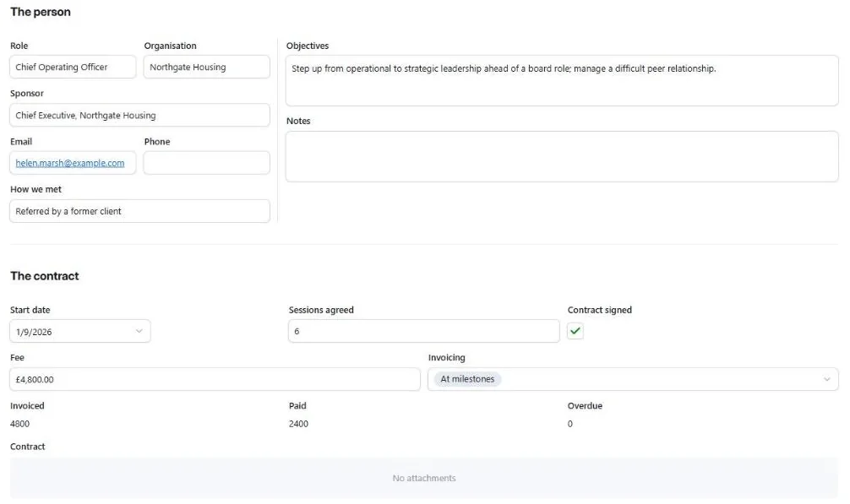Click the Contract signed label
The image size is (850, 504).
[600, 310]
